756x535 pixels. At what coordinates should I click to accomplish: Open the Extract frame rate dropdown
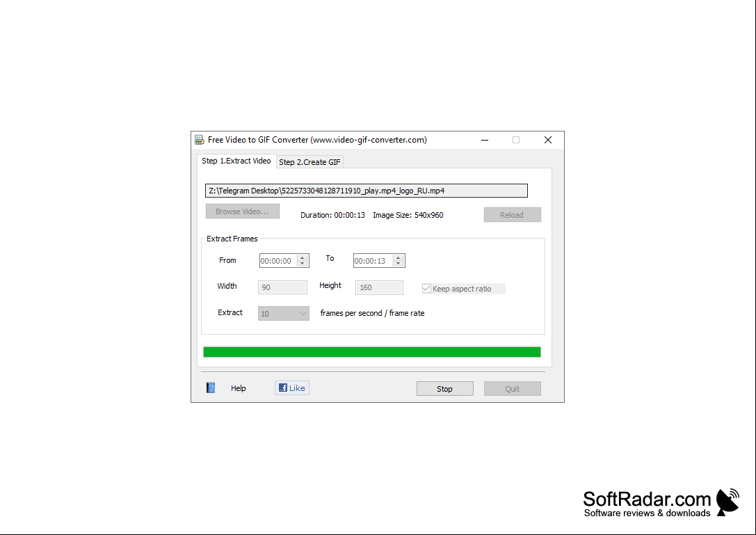pyautogui.click(x=284, y=314)
